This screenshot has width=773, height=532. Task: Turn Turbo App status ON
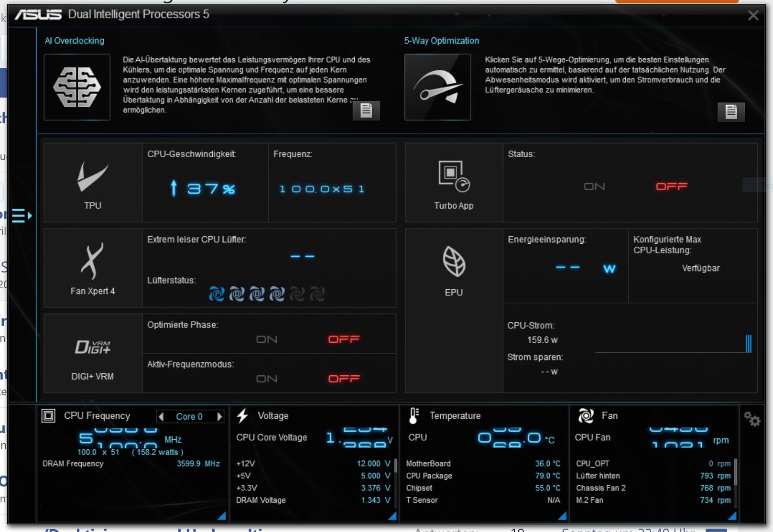click(594, 186)
